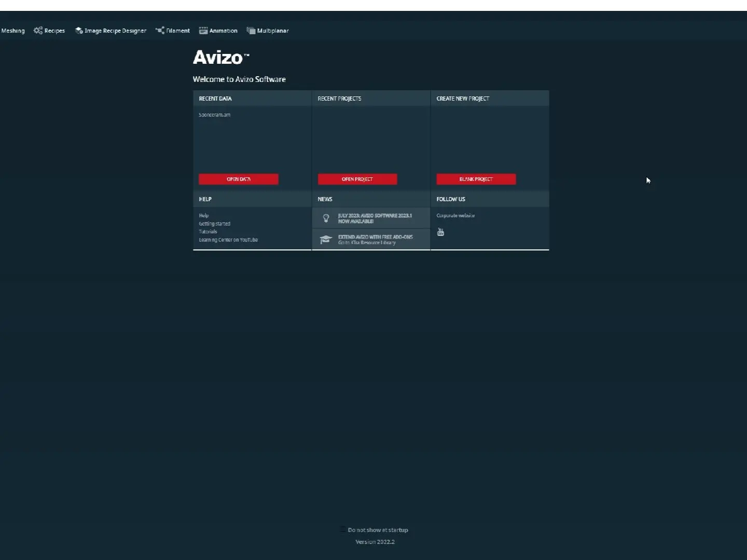Image resolution: width=747 pixels, height=560 pixels.
Task: Click the red Open Project button
Action: pos(357,179)
